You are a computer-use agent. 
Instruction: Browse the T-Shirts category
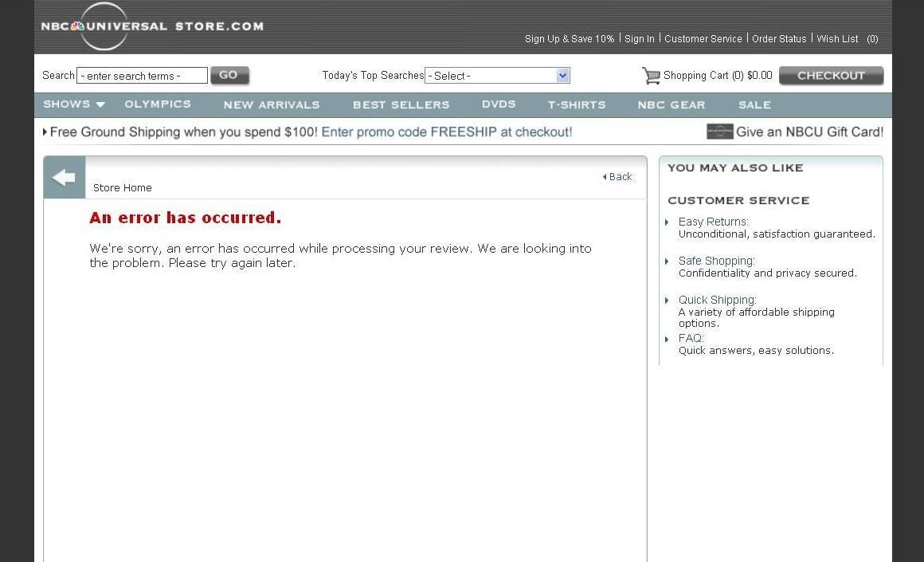(577, 105)
